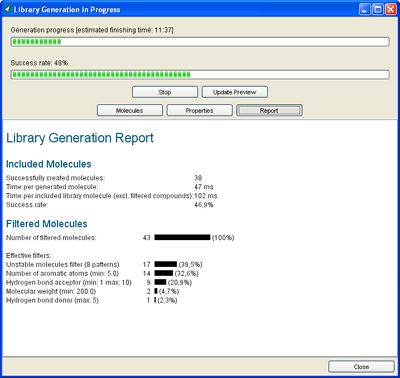
Task: Click 'Number of aromatic atoms (min: 5.0)' row
Action: coord(102,274)
